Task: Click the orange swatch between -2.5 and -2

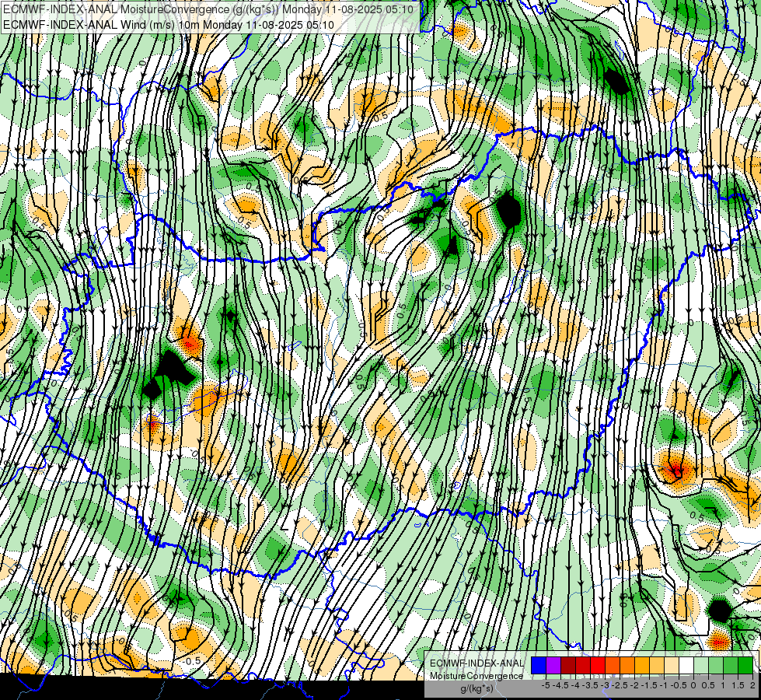Action: pyautogui.click(x=627, y=665)
